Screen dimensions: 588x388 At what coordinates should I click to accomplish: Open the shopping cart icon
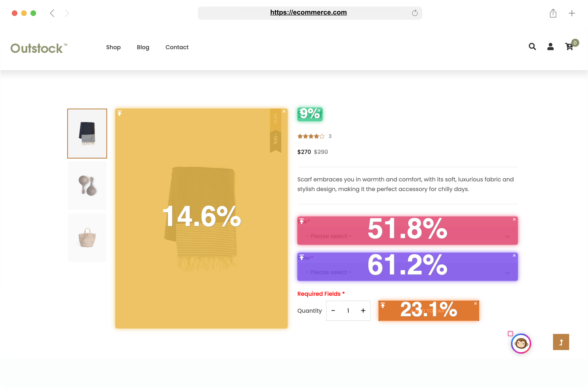569,47
